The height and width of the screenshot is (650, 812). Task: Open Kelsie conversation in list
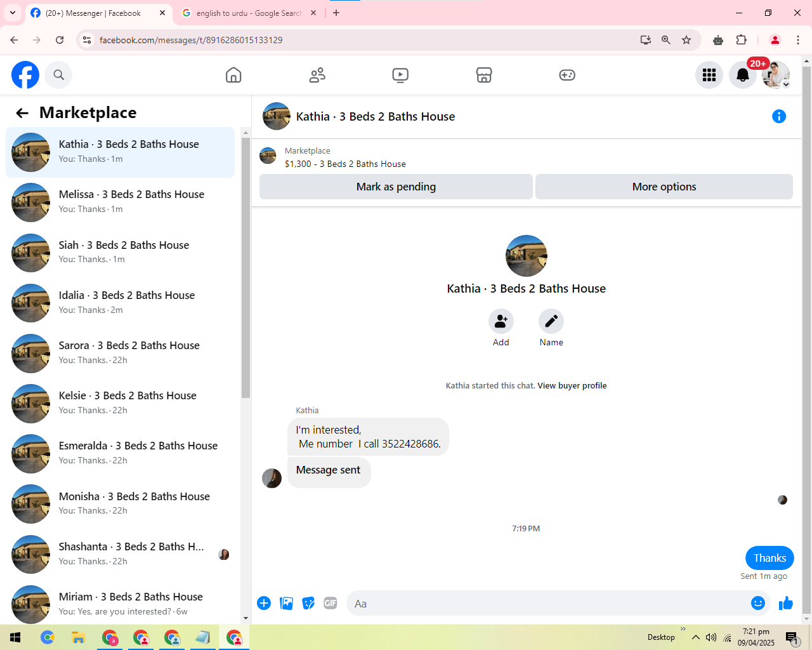[120, 404]
